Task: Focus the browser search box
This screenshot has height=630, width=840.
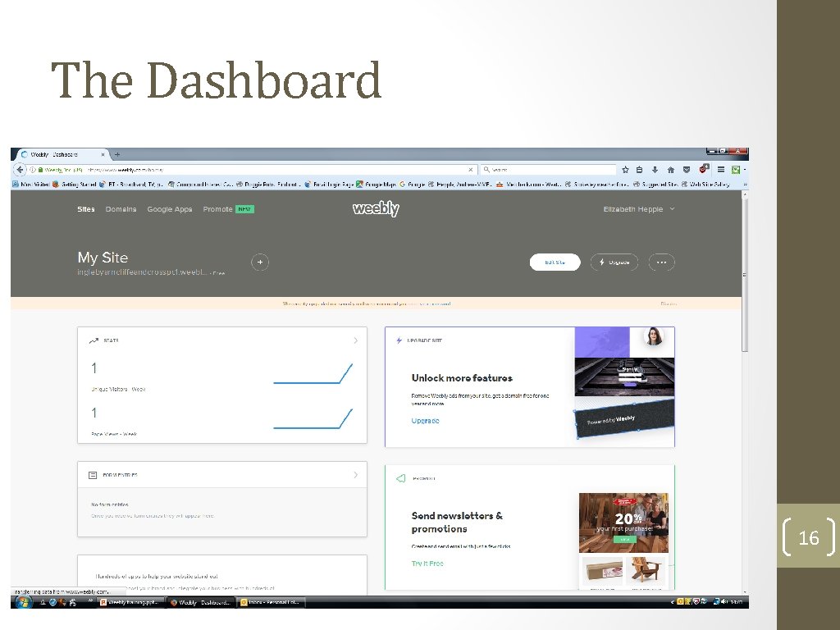Action: coord(548,170)
